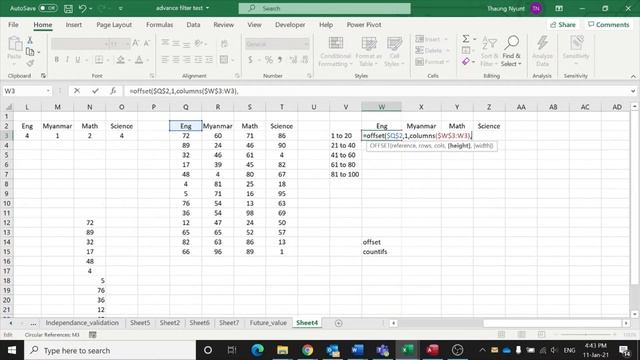Click the Format Painter brush icon

coord(30,63)
